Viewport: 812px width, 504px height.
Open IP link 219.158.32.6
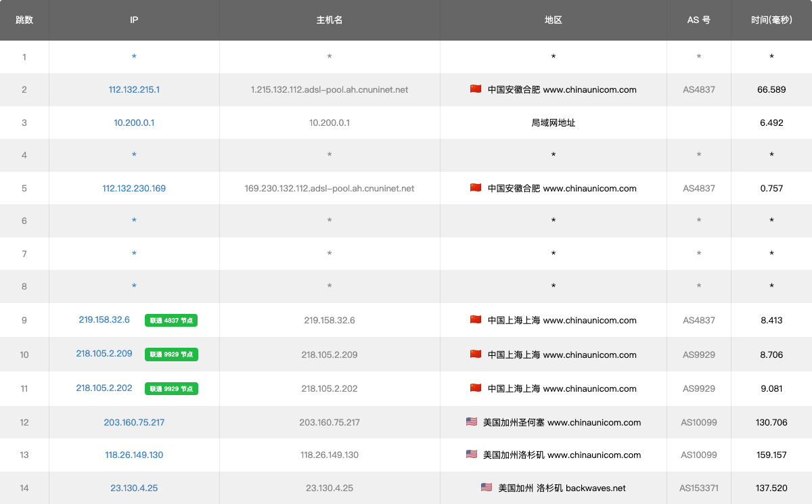click(104, 319)
